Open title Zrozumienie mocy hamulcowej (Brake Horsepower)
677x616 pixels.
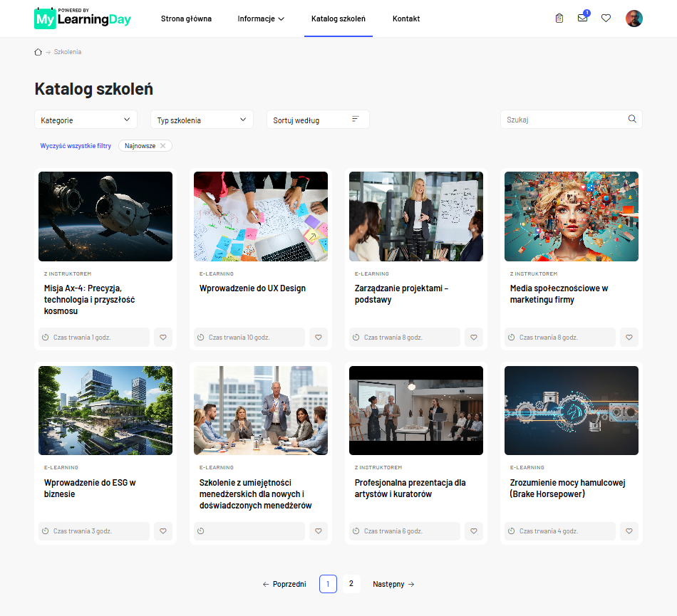(568, 488)
